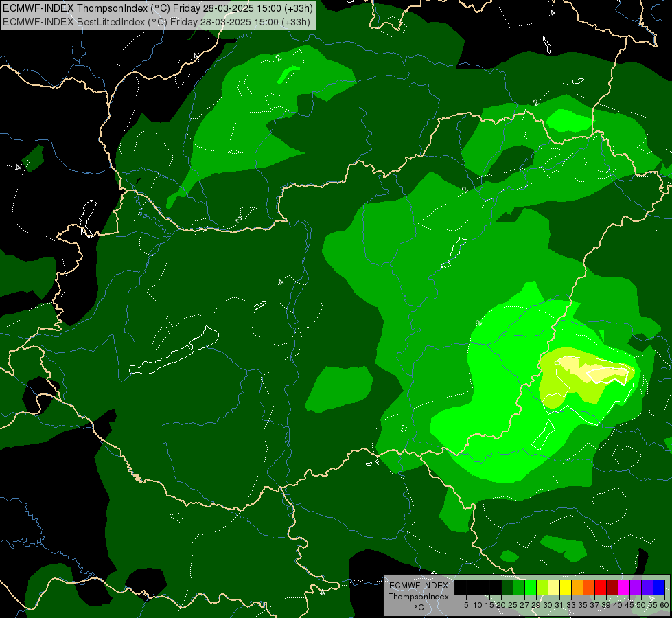The image size is (672, 618).
Task: Click legend scale value 50
Action: [641, 605]
